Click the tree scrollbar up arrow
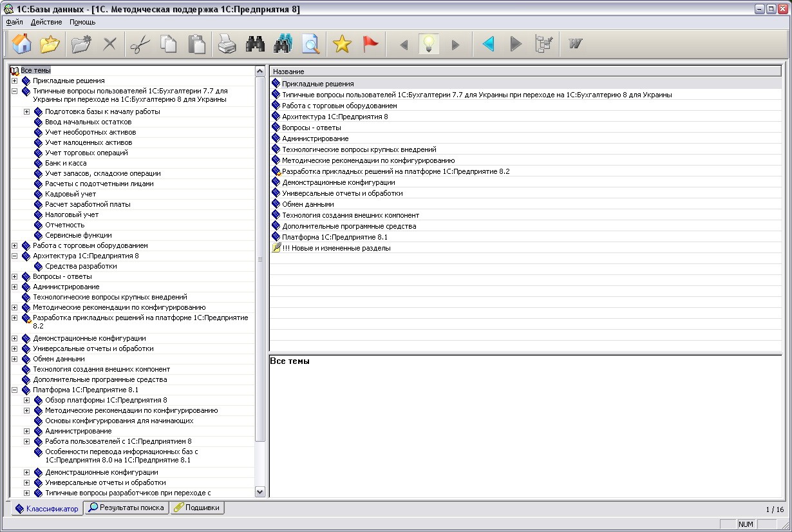Screen dimensions: 792x532 pos(260,71)
